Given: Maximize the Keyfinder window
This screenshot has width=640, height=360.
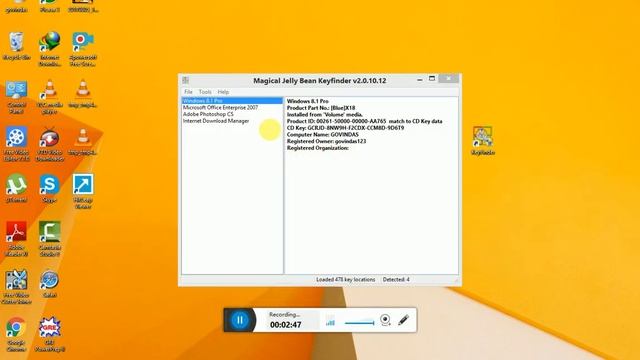Looking at the screenshot, I should point(432,78).
